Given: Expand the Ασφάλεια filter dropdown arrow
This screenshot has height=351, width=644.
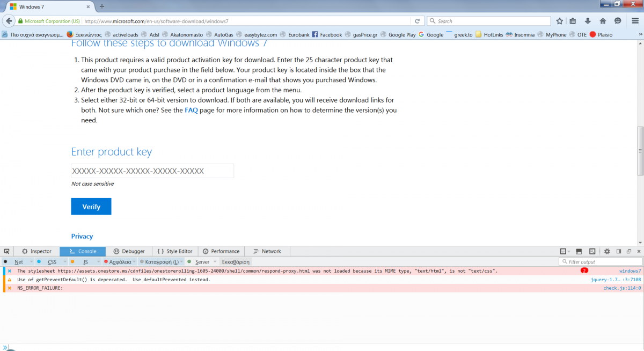Looking at the screenshot, I should tap(134, 262).
